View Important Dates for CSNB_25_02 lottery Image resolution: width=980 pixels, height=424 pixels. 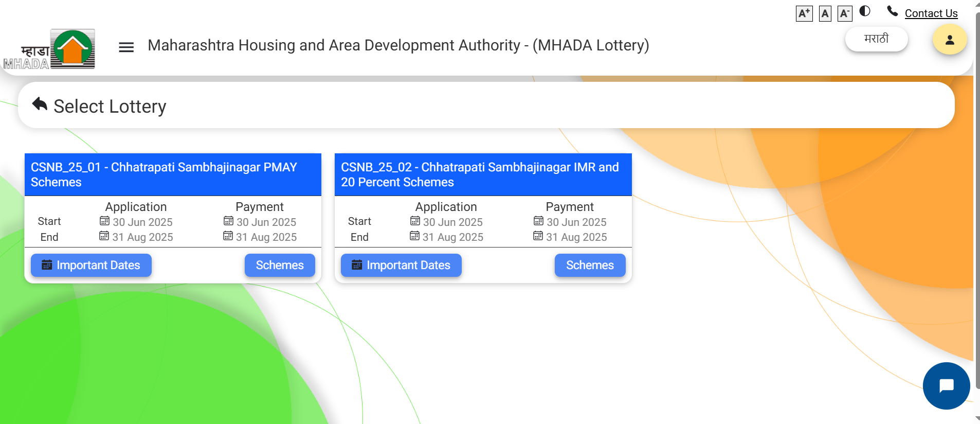pos(401,265)
